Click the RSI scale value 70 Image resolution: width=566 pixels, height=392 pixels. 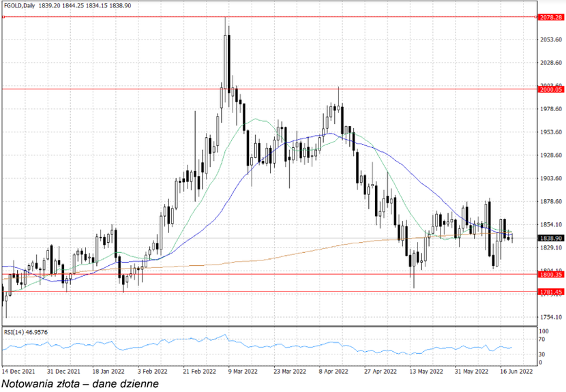coord(542,340)
